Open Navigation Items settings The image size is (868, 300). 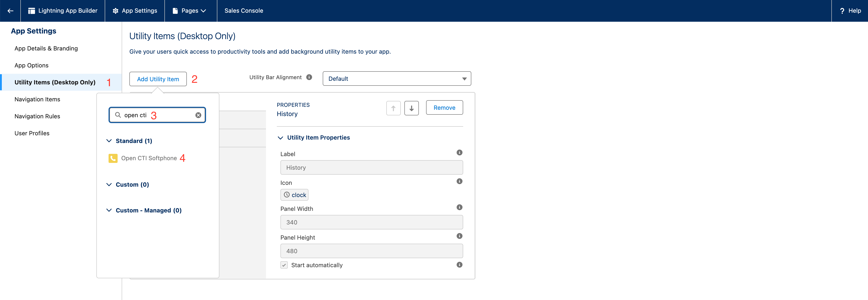37,100
